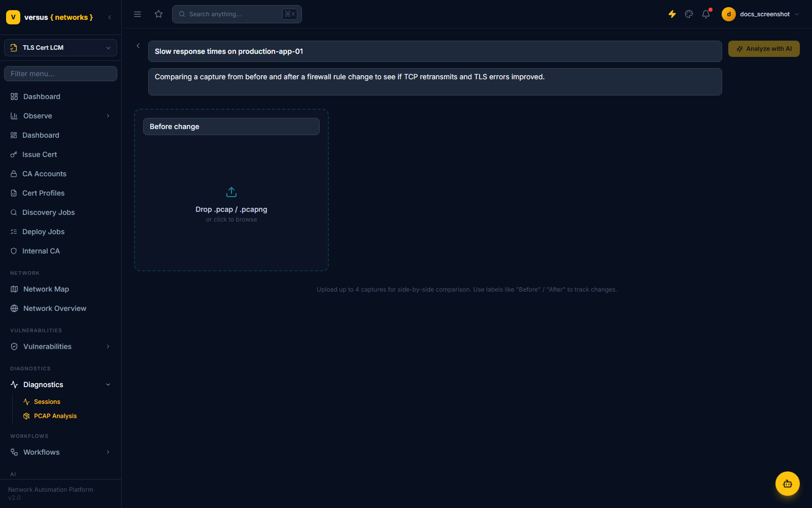Click the versus networks logo icon
The height and width of the screenshot is (508, 812).
click(x=13, y=17)
